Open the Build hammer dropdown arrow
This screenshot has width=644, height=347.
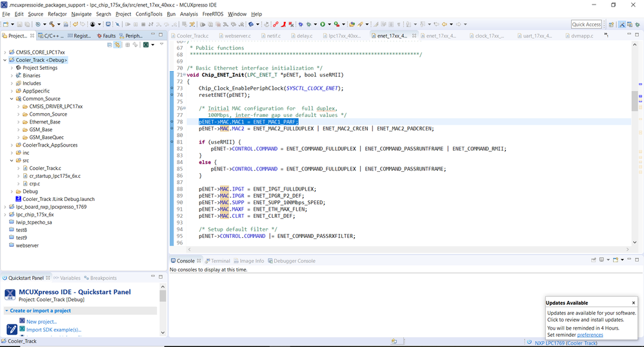coord(59,25)
